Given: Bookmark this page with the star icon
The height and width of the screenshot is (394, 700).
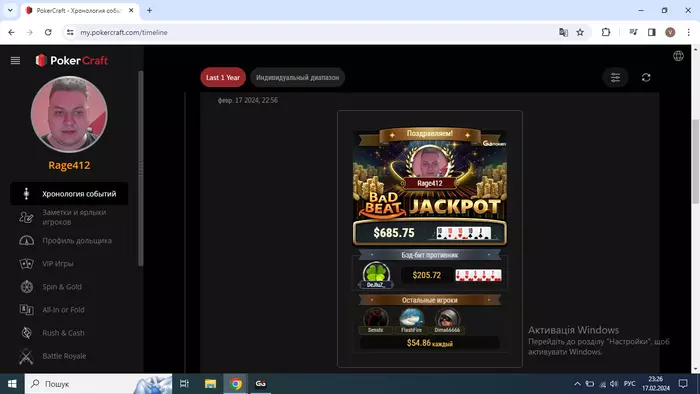Looking at the screenshot, I should [x=580, y=32].
